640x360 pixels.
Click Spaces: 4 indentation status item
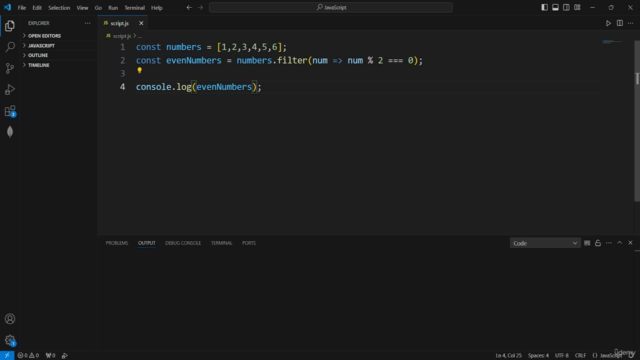click(x=538, y=356)
